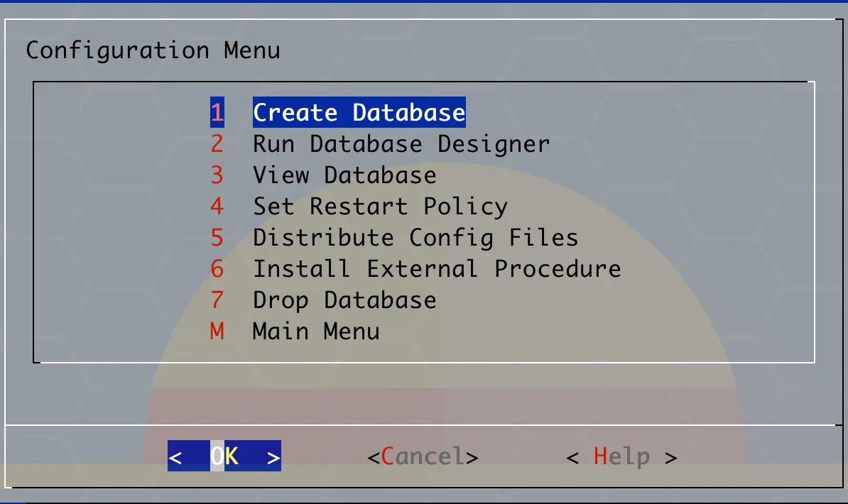Choose Distribute Config Files entry
Screen dimensions: 848x504
415,238
